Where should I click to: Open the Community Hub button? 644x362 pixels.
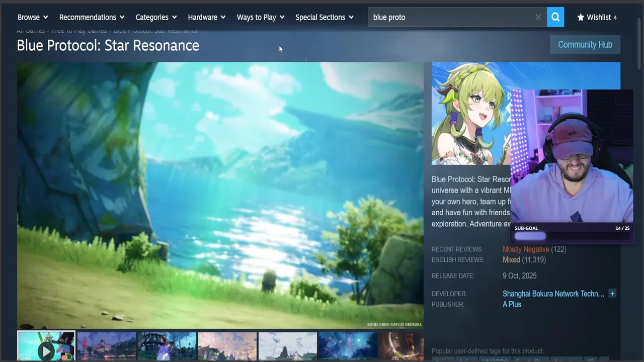point(585,45)
